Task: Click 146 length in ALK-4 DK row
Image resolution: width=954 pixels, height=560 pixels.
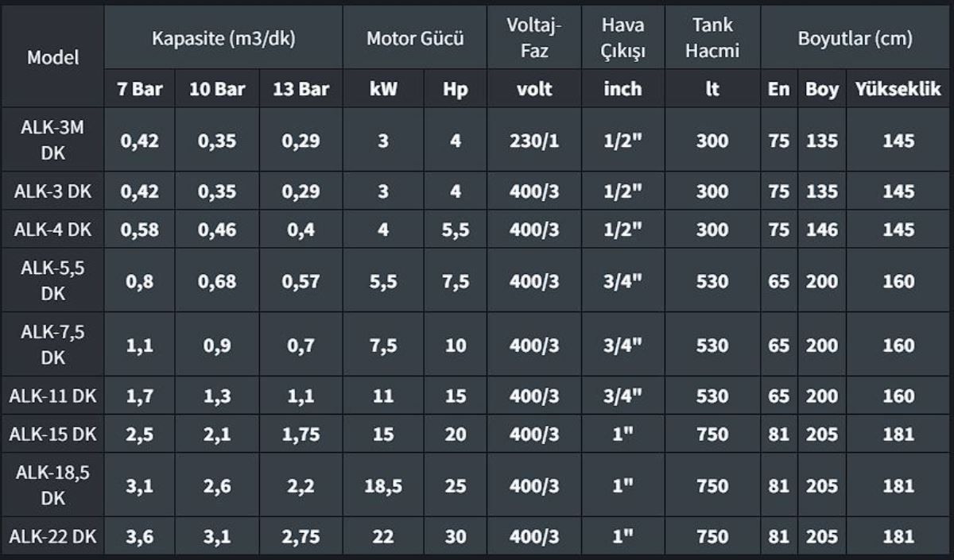Action: (822, 230)
